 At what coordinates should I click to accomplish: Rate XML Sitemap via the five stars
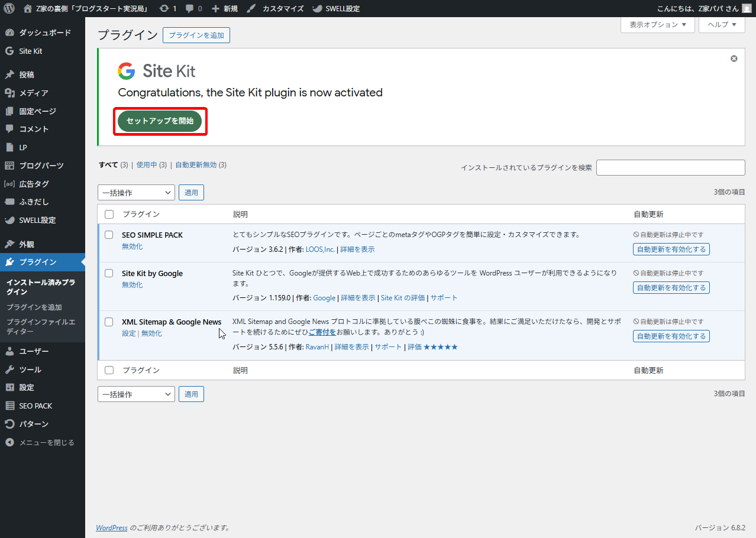click(x=441, y=347)
